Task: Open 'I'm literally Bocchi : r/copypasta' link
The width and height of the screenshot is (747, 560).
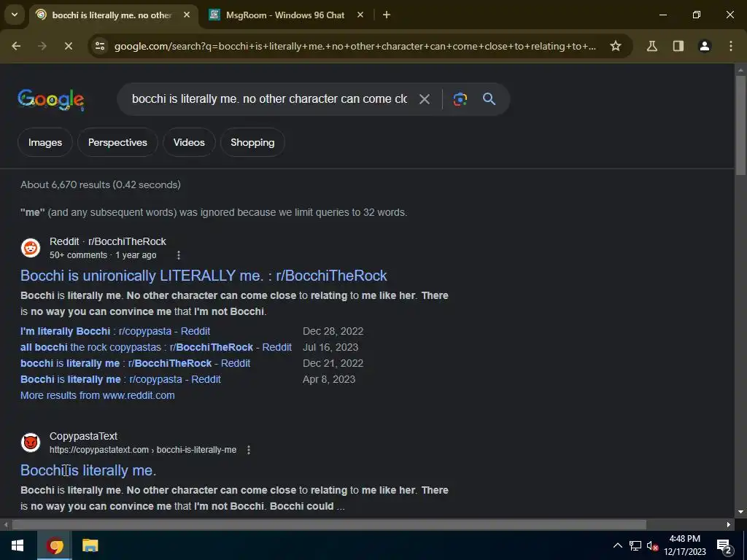Action: [x=115, y=331]
